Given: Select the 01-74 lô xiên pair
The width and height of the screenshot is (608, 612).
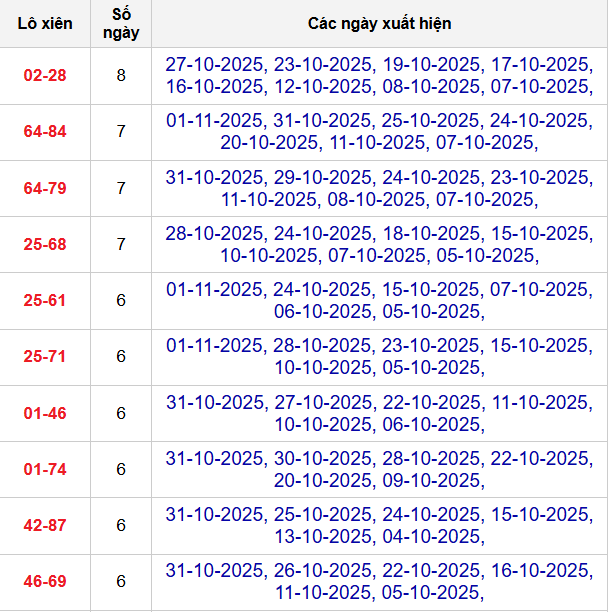Looking at the screenshot, I should coord(45,469).
